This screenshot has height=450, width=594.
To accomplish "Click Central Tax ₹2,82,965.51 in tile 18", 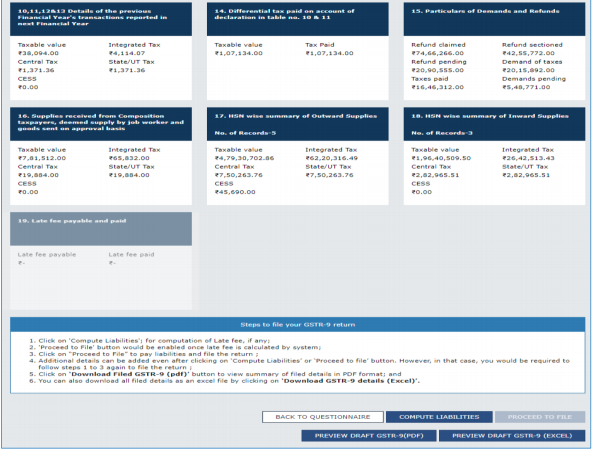I will [x=435, y=175].
